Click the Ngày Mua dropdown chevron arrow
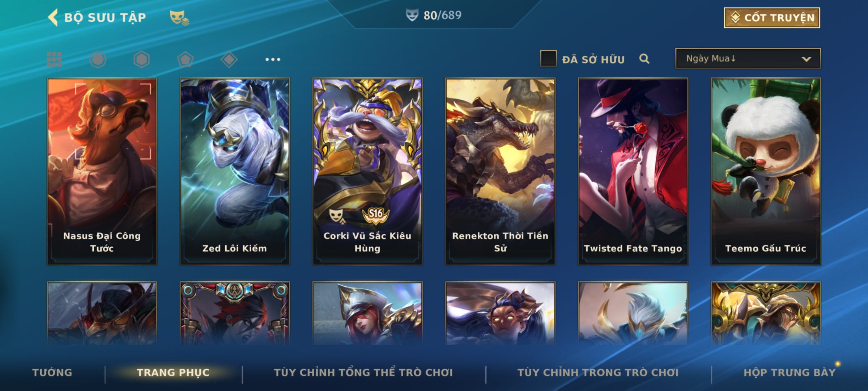This screenshot has width=868, height=391. [x=806, y=59]
